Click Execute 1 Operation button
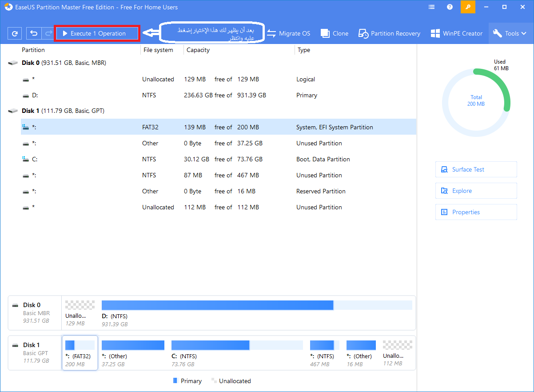This screenshot has height=392, width=534. 97,33
